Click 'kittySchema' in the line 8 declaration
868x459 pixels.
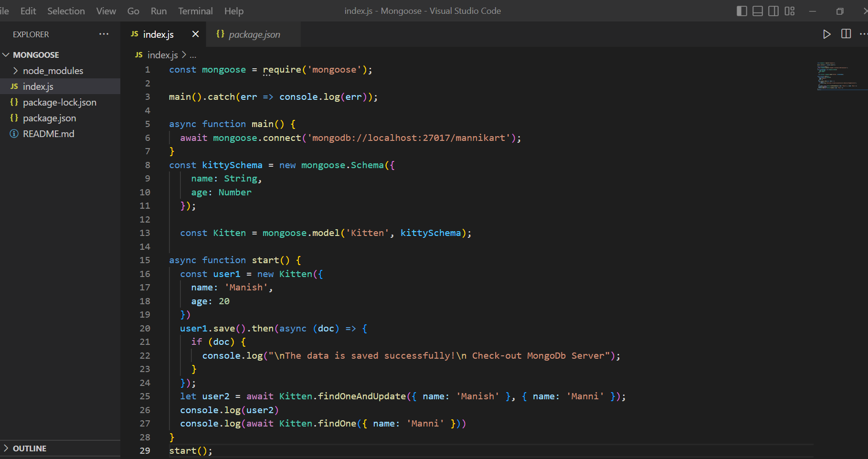[232, 165]
